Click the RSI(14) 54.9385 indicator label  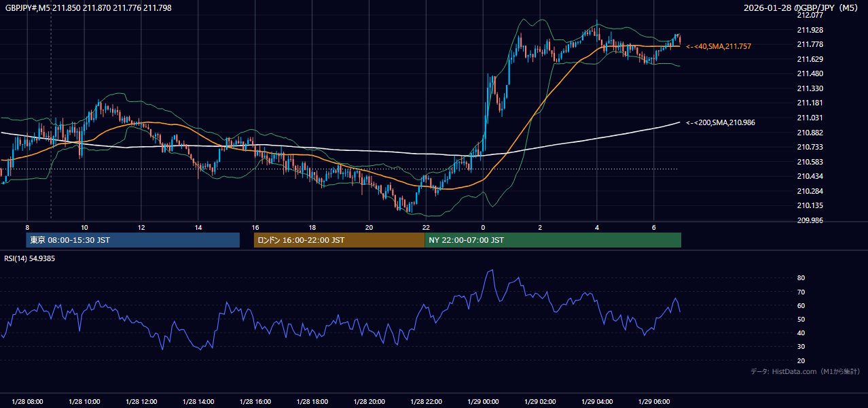click(30, 258)
